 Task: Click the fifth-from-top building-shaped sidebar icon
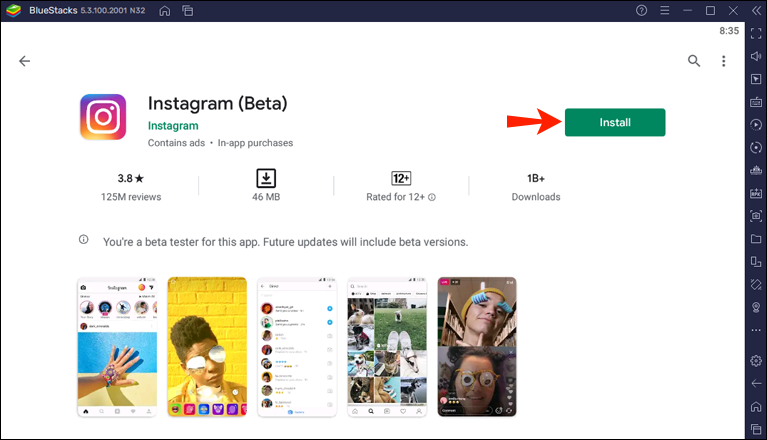click(756, 170)
